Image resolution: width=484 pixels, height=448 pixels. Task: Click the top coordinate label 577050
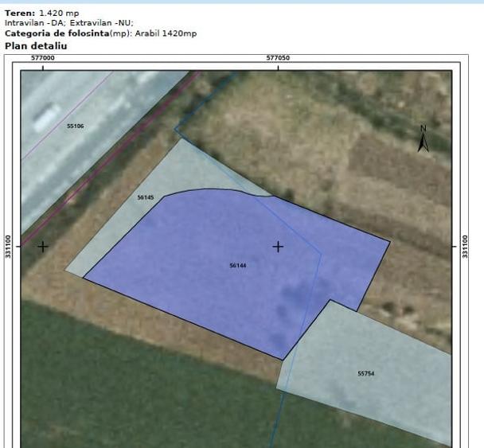[x=278, y=58]
